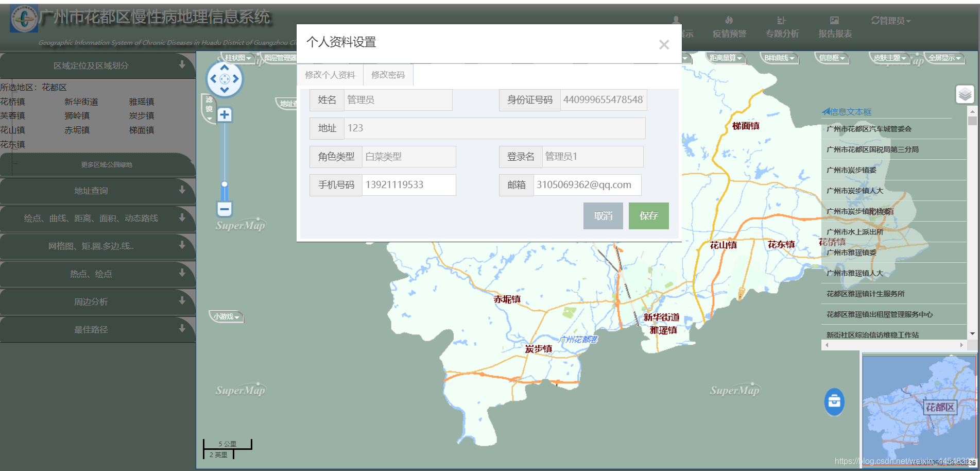Expand the 地址查询 panel
980x471 pixels.
(97, 191)
